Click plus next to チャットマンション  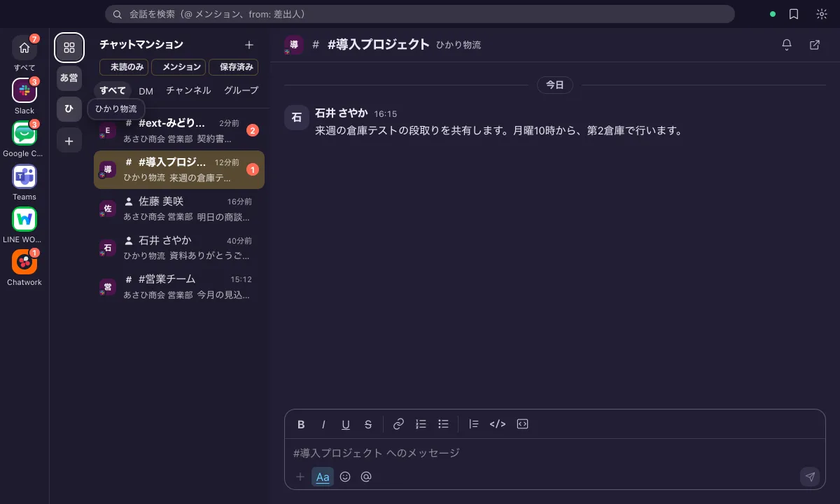[x=249, y=45]
